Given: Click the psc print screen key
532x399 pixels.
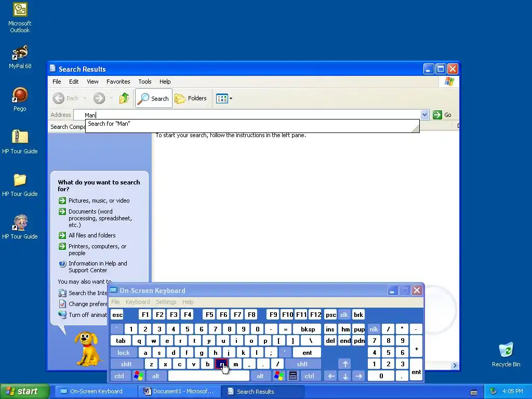Looking at the screenshot, I should click(x=331, y=315).
